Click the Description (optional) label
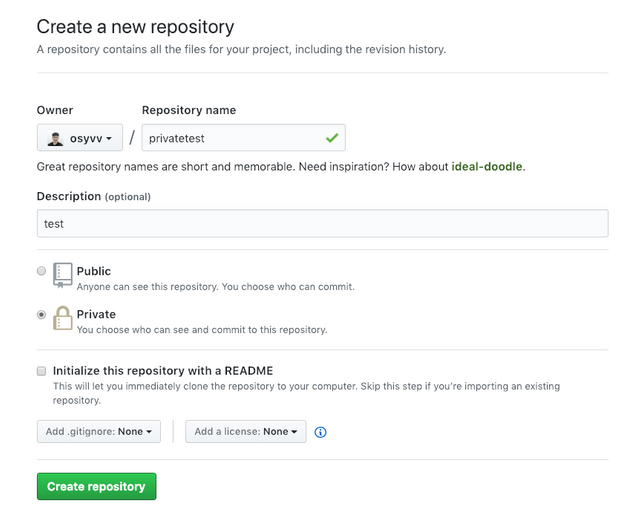The width and height of the screenshot is (640, 521). pyautogui.click(x=94, y=196)
